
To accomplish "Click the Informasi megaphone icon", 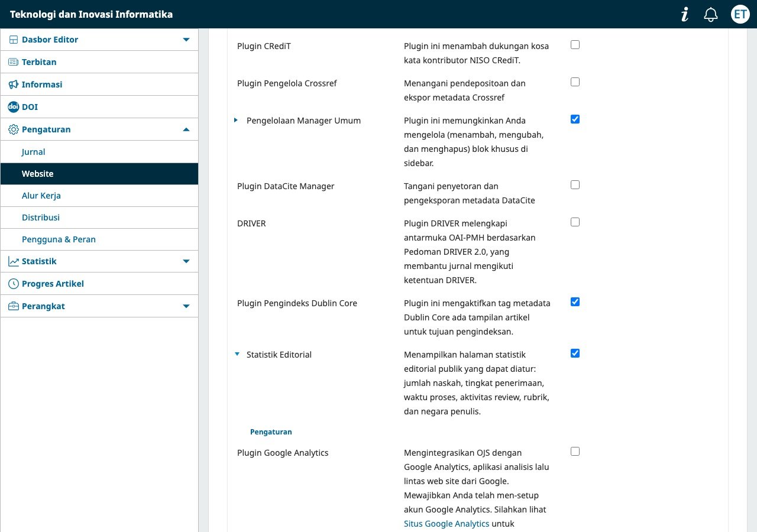I will [x=13, y=85].
